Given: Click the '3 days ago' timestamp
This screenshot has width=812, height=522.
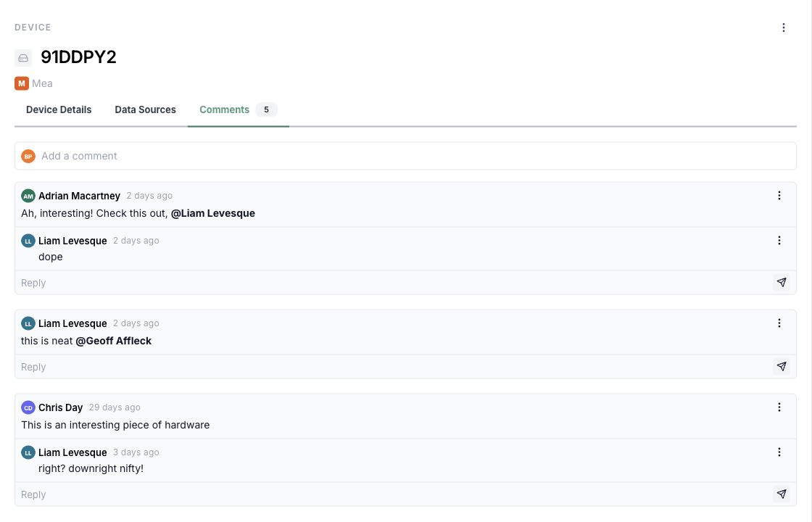Looking at the screenshot, I should [x=136, y=452].
